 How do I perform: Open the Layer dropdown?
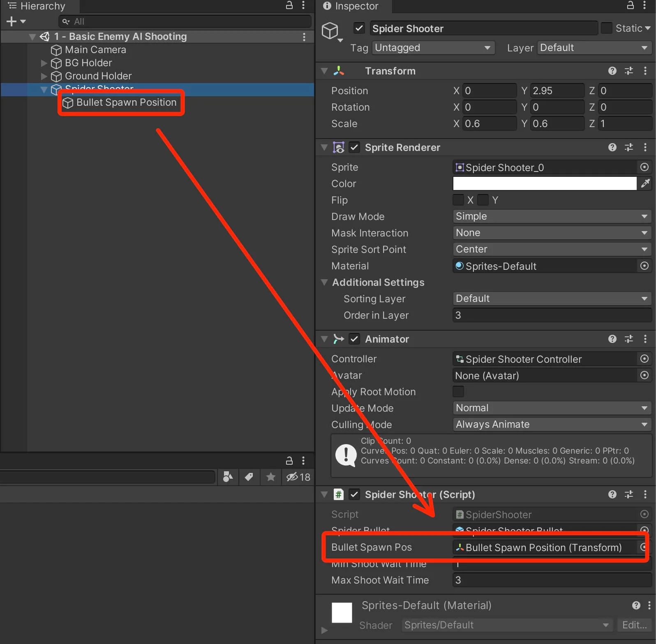[x=594, y=48]
